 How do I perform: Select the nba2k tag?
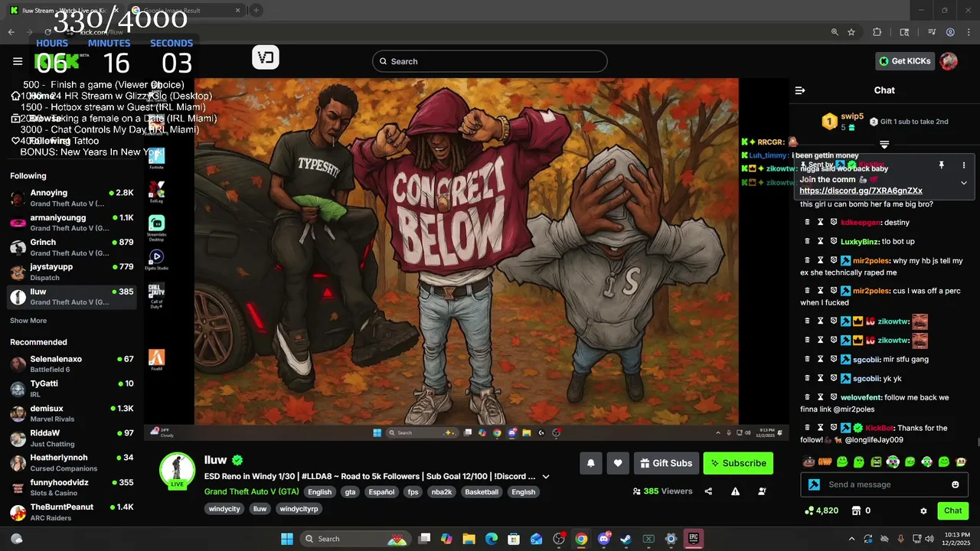coord(442,492)
